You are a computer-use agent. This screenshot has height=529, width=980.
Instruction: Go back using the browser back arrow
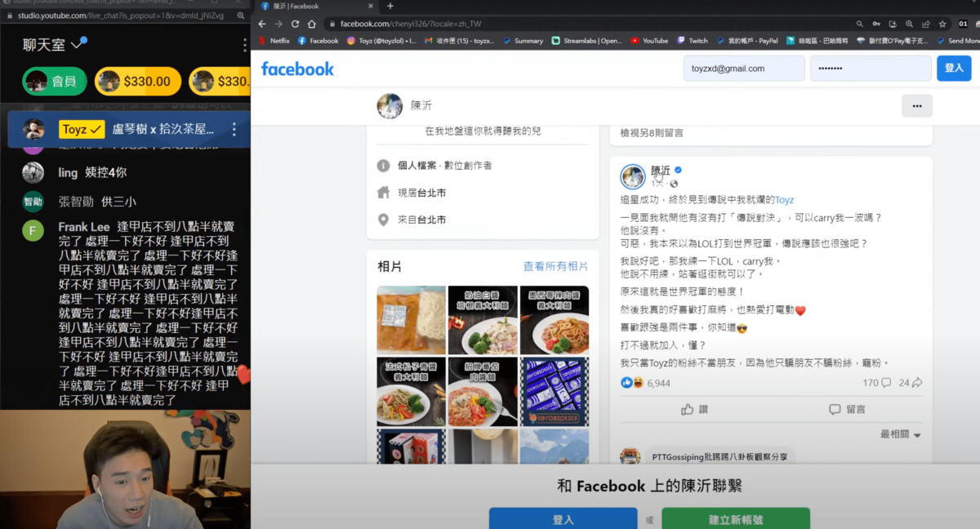click(263, 24)
